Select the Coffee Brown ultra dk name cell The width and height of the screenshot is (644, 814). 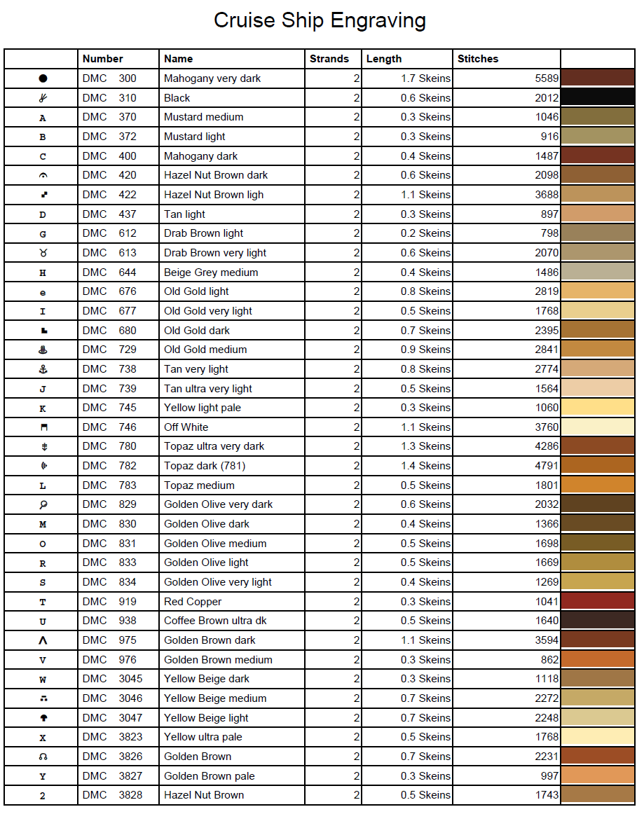point(215,621)
